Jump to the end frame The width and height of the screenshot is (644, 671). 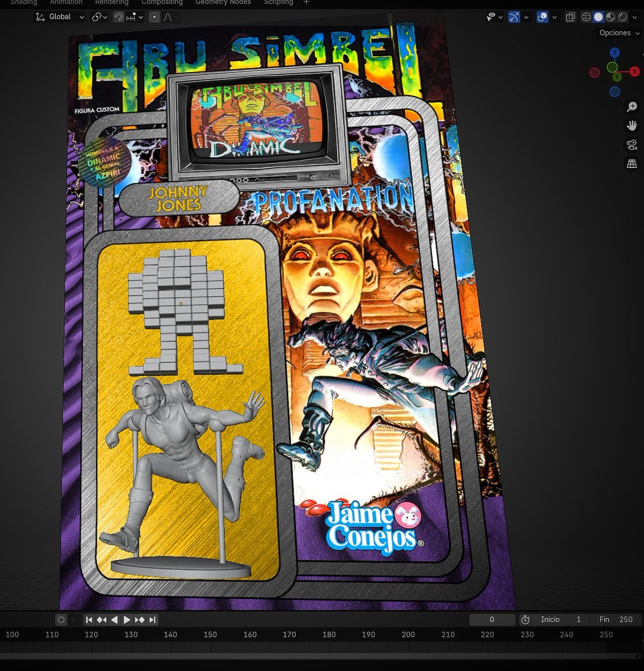[152, 620]
